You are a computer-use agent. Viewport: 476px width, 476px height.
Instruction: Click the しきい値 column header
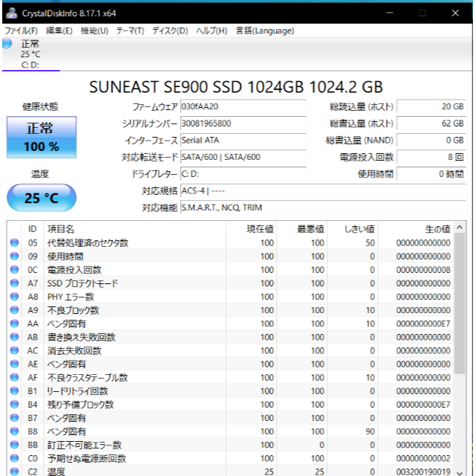tap(352, 229)
